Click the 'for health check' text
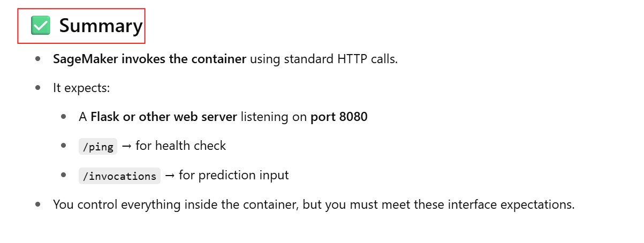This screenshot has height=243, width=644. point(181,146)
